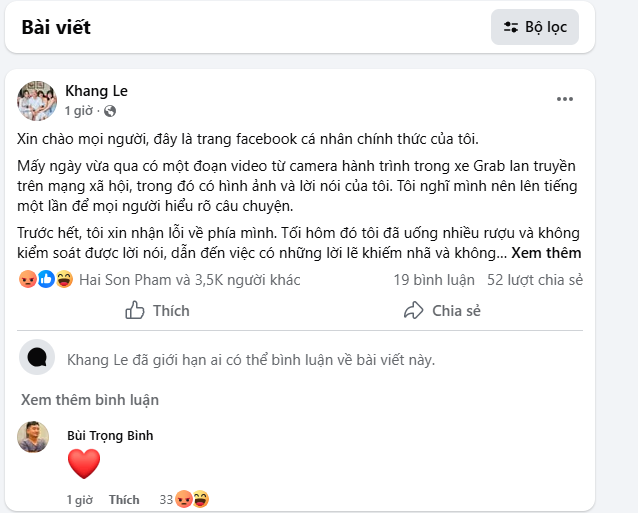Screen dimensions: 638x513
Task: Open the Bộ lọc filter button
Action: point(535,27)
